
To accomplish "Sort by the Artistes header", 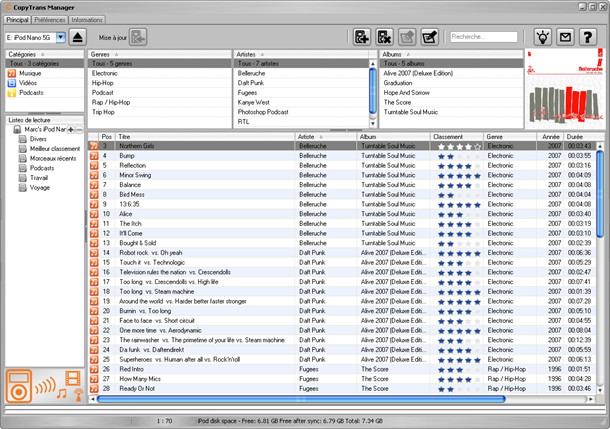I will click(x=301, y=54).
